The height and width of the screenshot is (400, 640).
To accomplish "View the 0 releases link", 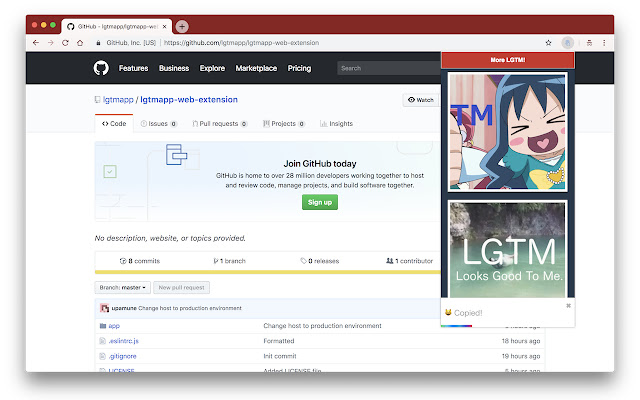I will [x=320, y=261].
